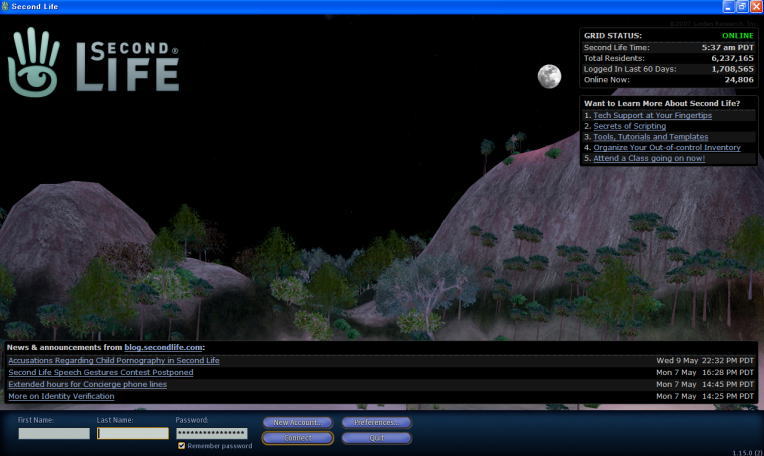Screen dimensions: 764x456
Task: Restore down the Second Life window
Action: pyautogui.click(x=742, y=6)
